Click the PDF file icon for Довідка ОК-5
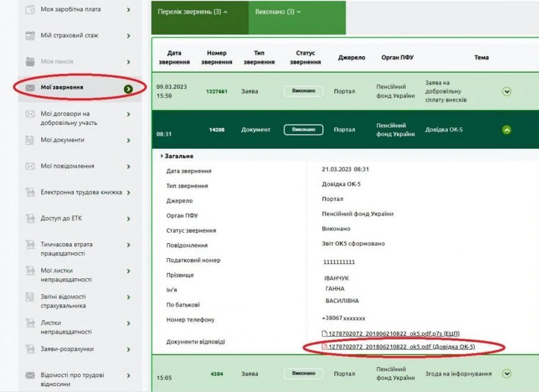 (324, 347)
